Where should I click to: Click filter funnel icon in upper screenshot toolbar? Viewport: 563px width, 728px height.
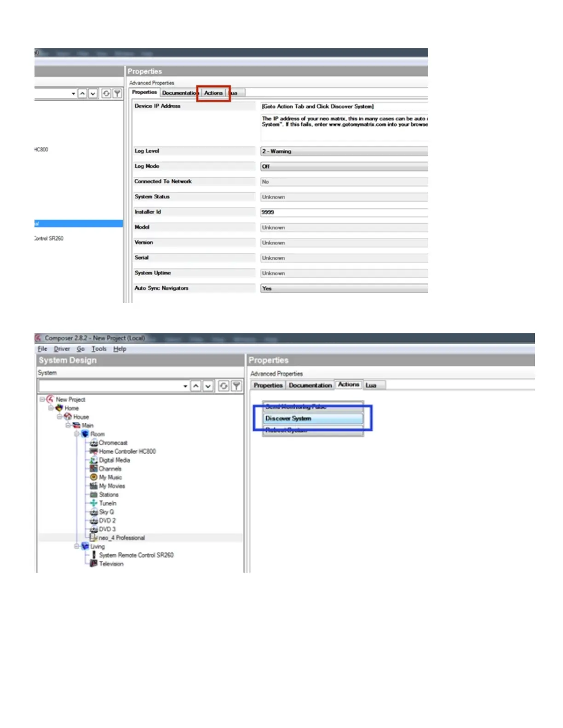(x=117, y=94)
